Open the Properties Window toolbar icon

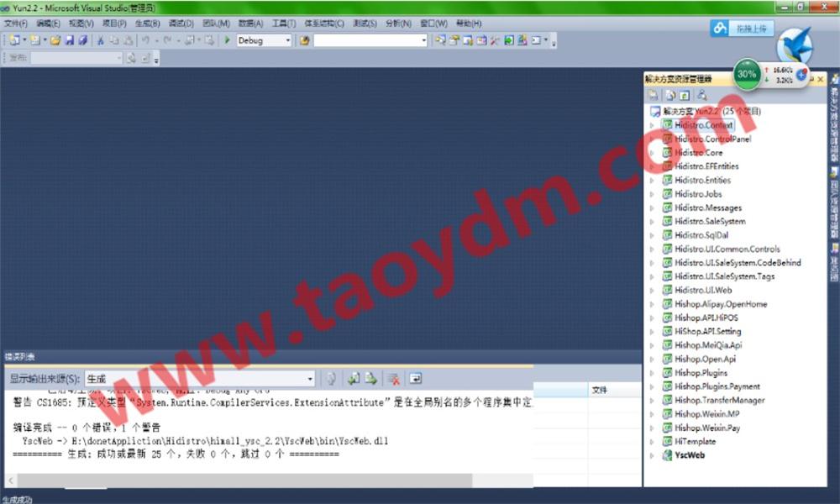(x=454, y=40)
